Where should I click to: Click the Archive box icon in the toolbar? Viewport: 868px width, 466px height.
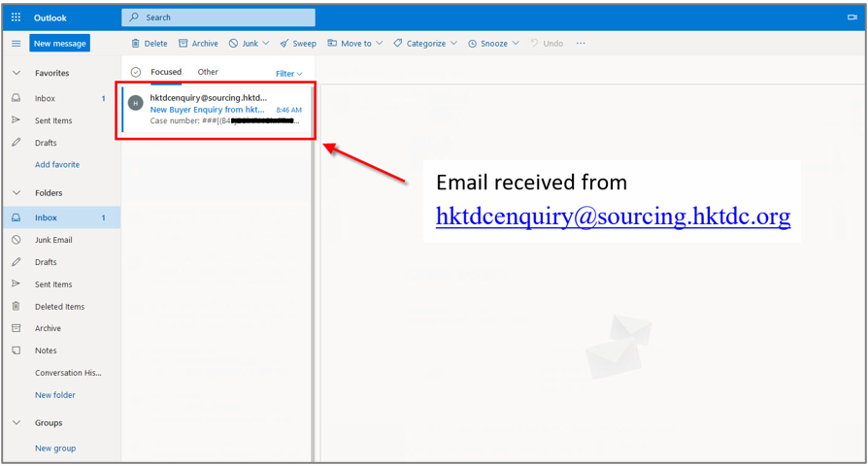coord(183,43)
